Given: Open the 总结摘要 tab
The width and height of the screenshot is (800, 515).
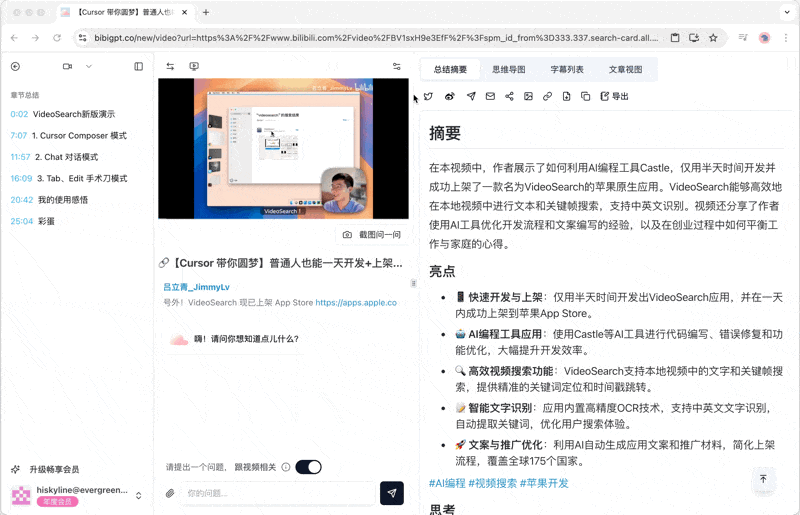Looking at the screenshot, I should pos(450,69).
